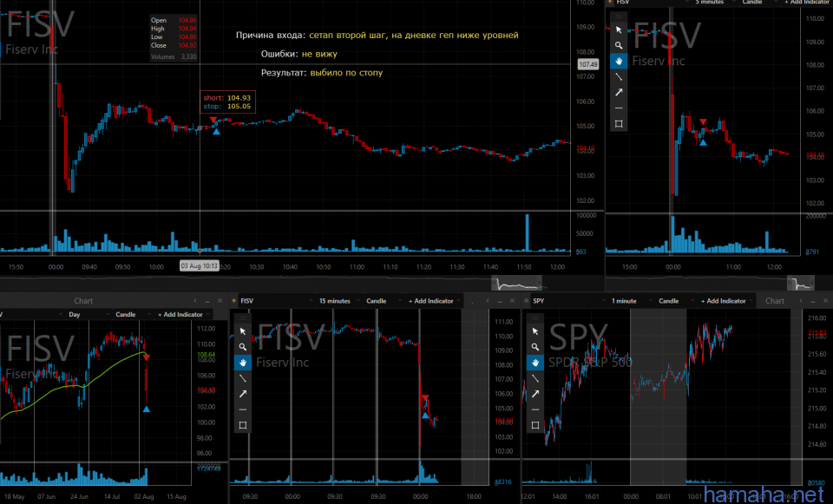
Task: Select the pointer tool in SPY chart
Action: pos(535,331)
